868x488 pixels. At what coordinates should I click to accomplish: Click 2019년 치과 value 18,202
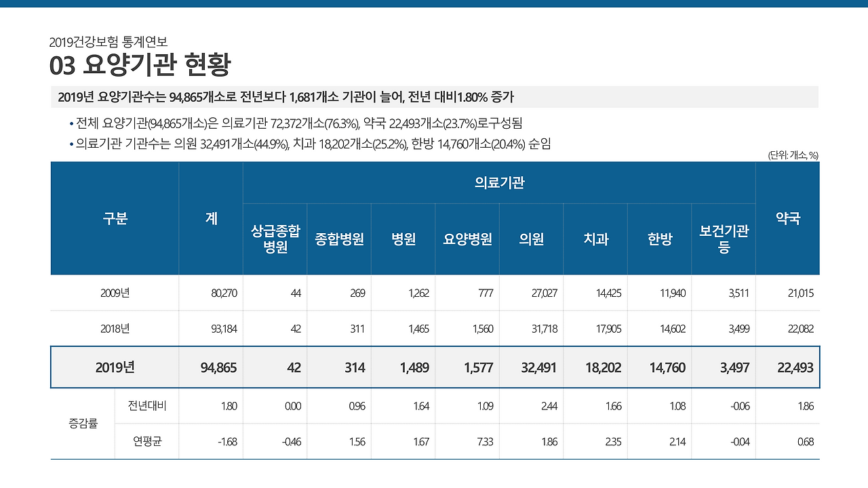tap(602, 367)
